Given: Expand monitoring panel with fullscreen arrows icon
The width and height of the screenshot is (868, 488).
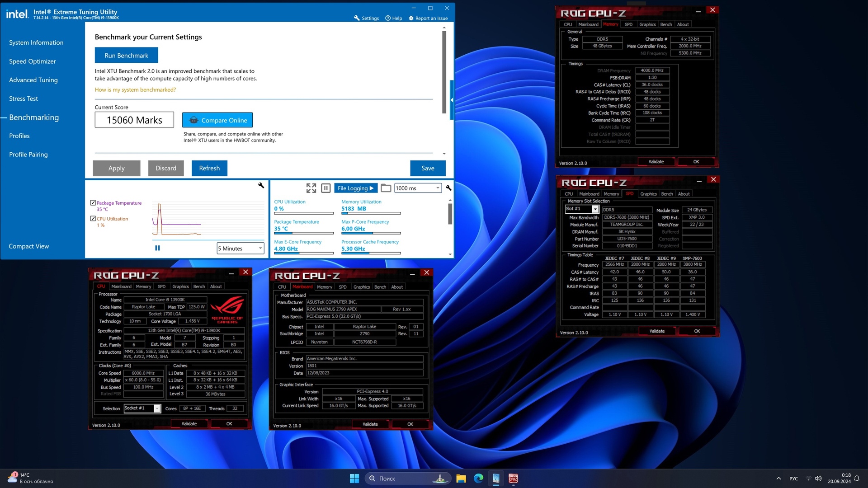Looking at the screenshot, I should tap(311, 188).
